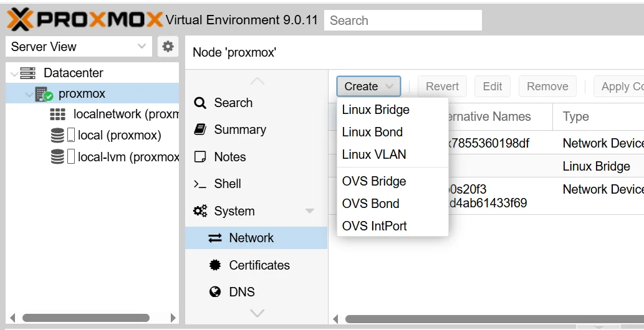Choose Linux Bridge from Create menu

point(392,110)
